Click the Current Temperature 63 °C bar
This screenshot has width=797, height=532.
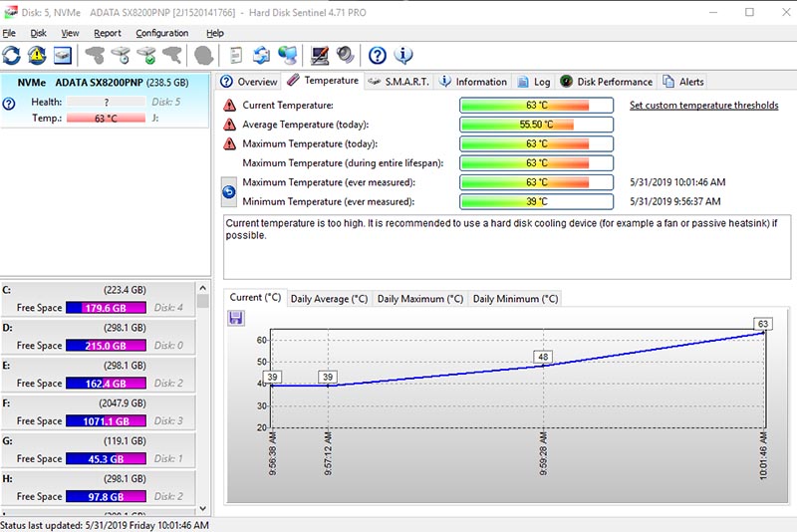point(536,106)
